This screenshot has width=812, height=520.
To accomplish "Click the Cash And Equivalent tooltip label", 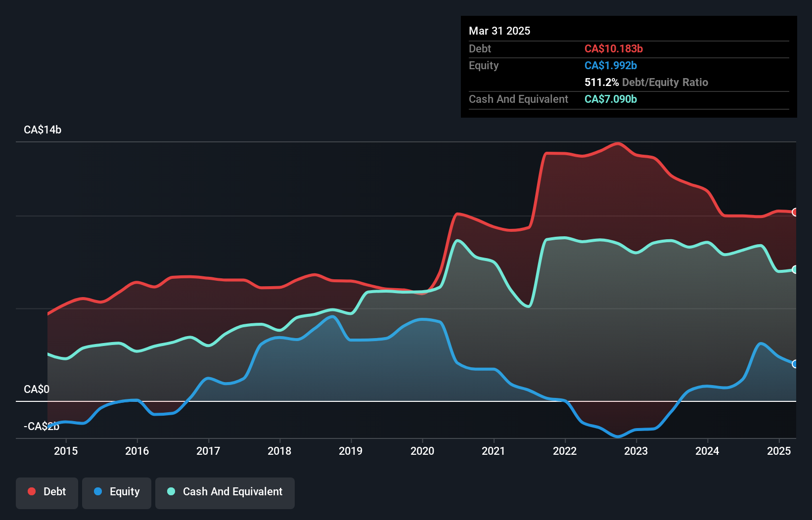I will coord(518,99).
